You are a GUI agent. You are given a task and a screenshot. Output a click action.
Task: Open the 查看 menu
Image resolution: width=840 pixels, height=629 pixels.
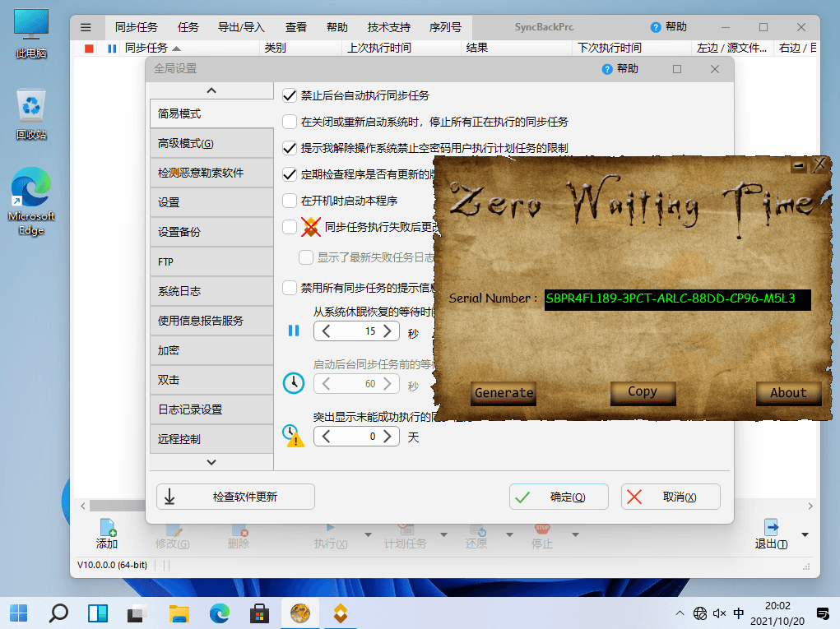click(295, 27)
